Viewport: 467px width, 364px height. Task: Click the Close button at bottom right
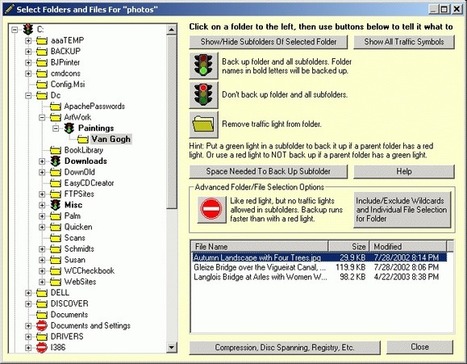coord(420,347)
